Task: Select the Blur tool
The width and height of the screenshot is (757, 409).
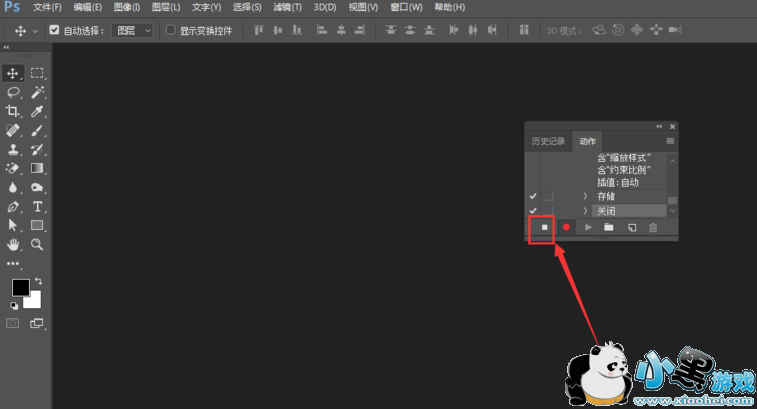Action: 13,187
